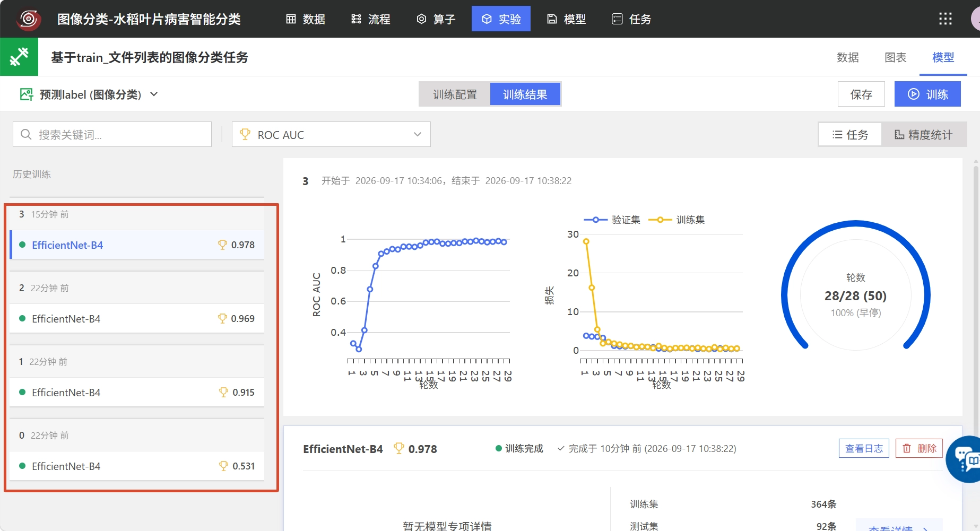980x531 pixels.
Task: Open the 算子 menu in top navigation
Action: coord(436,19)
